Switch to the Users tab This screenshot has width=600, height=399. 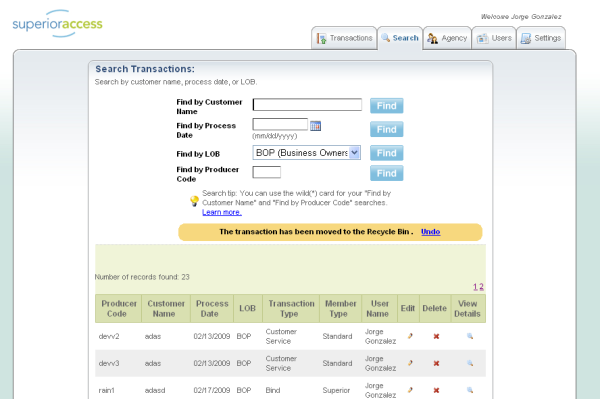pos(494,38)
